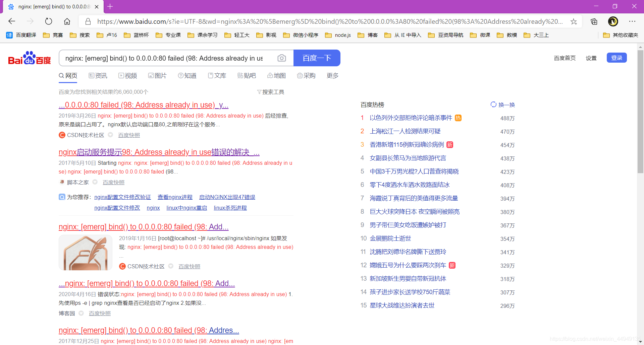Open the 竞赛 bookmark folder
644x345 pixels.
pyautogui.click(x=53, y=35)
